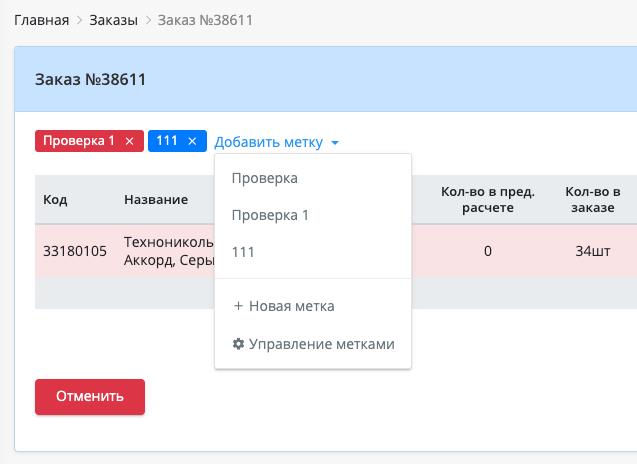Open the Заказы breadcrumb link
The width and height of the screenshot is (637, 464).
point(113,19)
